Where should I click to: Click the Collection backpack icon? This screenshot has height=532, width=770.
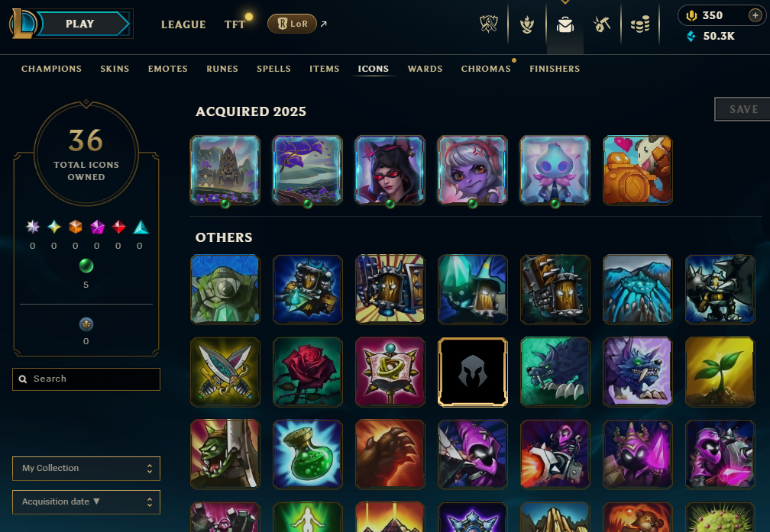(x=565, y=24)
